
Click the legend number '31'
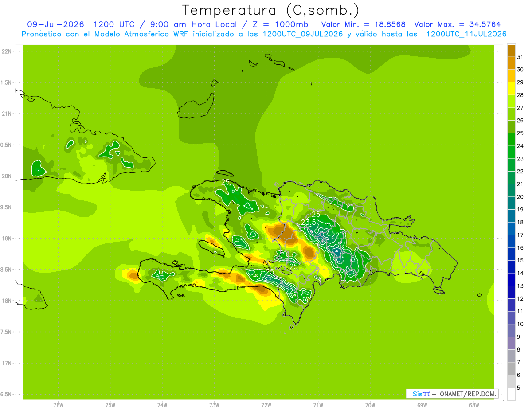coord(520,57)
